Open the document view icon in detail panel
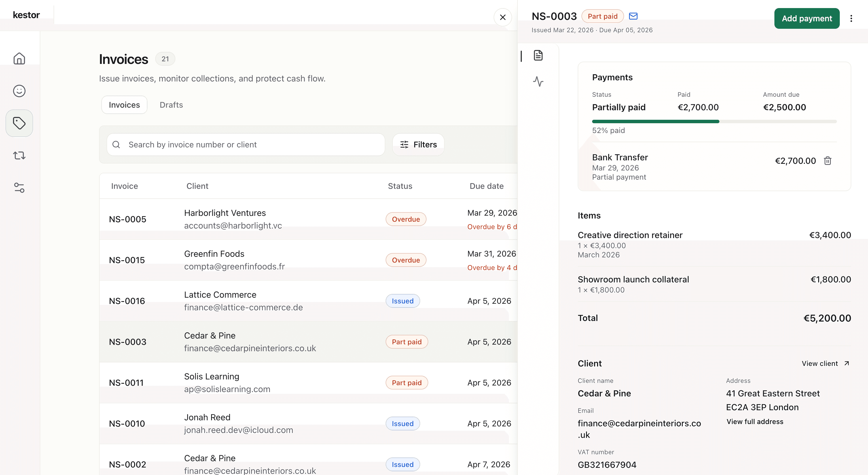 (x=538, y=56)
